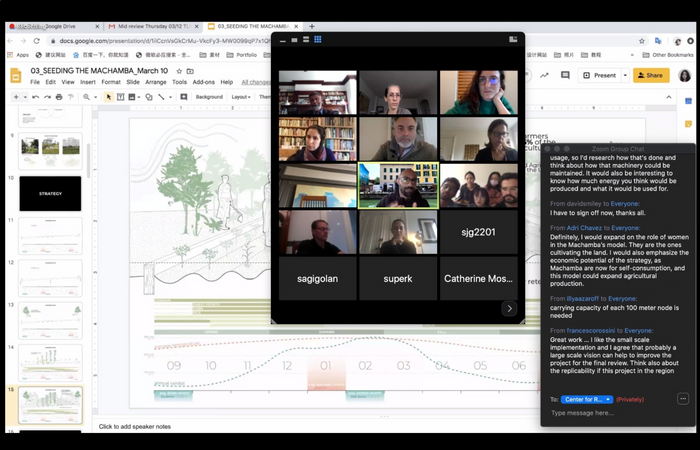
Task: Select the Line tool
Action: click(x=161, y=97)
